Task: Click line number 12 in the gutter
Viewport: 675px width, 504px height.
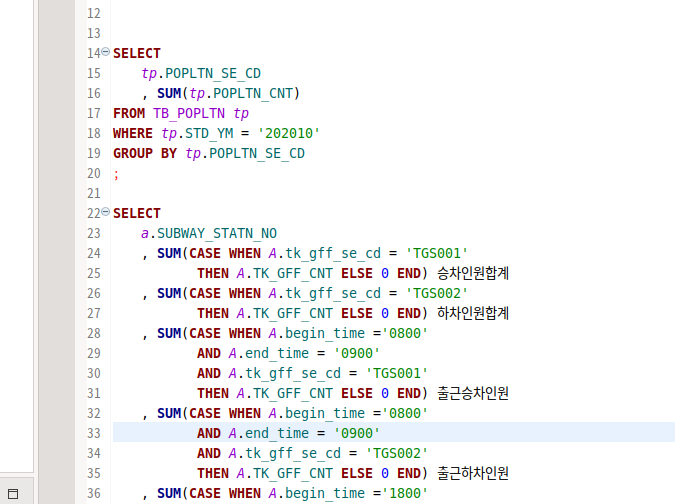Action: [x=94, y=13]
